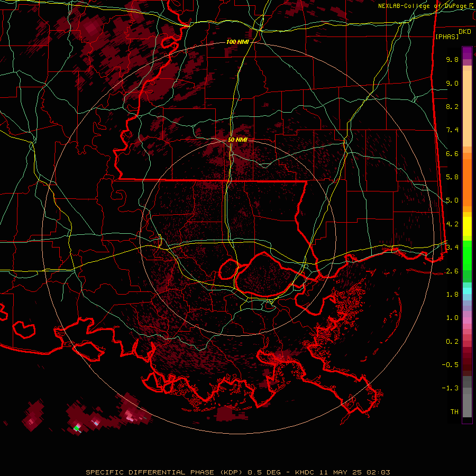Click the 9.8 value on the color scale
This screenshot has width=476, height=476.
pyautogui.click(x=452, y=59)
